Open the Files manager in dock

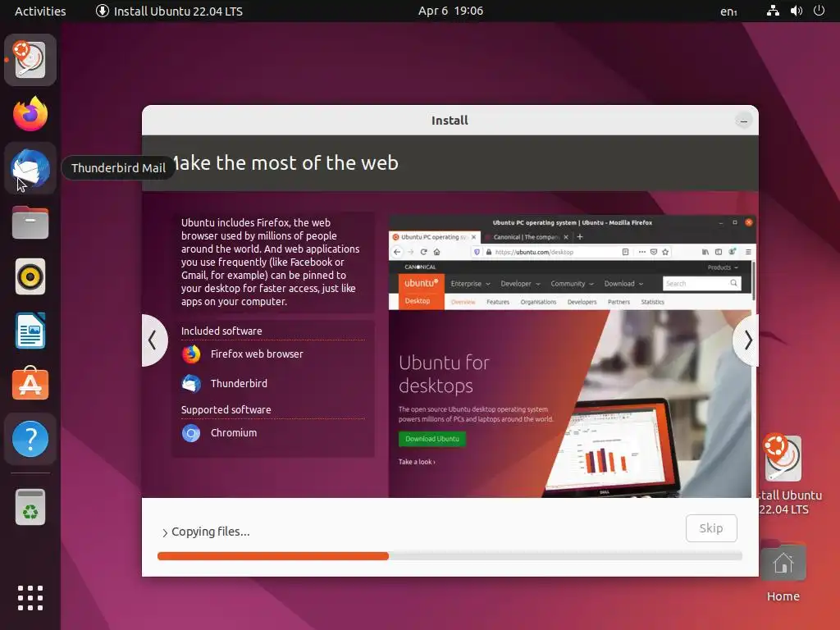click(x=30, y=222)
